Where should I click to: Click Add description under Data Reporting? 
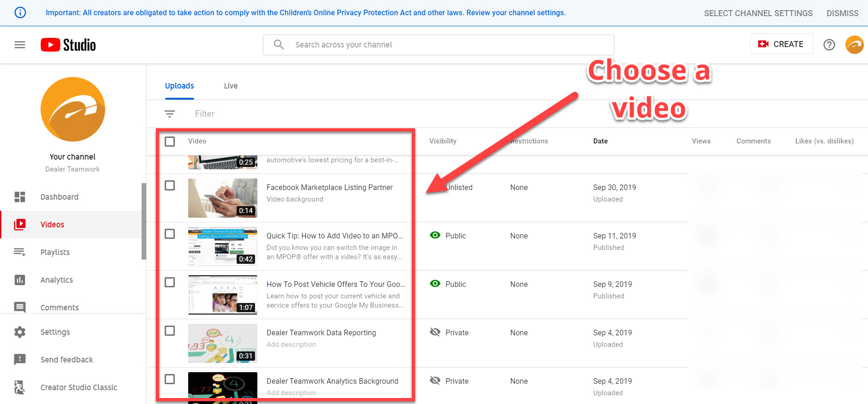click(x=291, y=345)
